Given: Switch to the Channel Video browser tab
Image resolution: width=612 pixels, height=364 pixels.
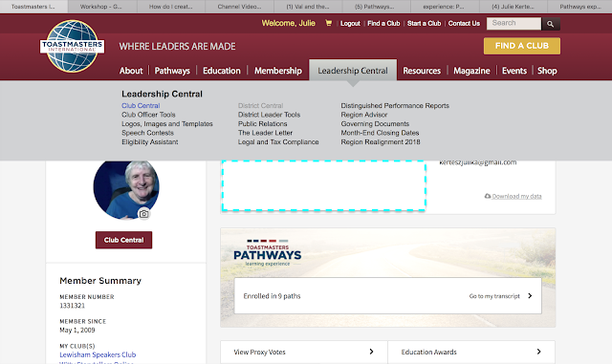Looking at the screenshot, I should tap(239, 7).
